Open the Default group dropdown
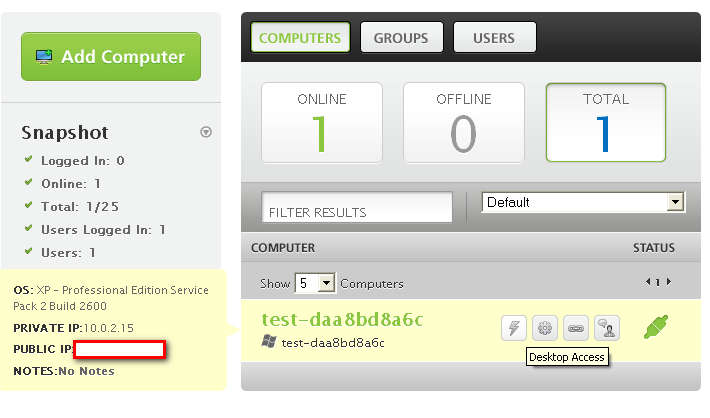This screenshot has width=710, height=418. pos(583,202)
